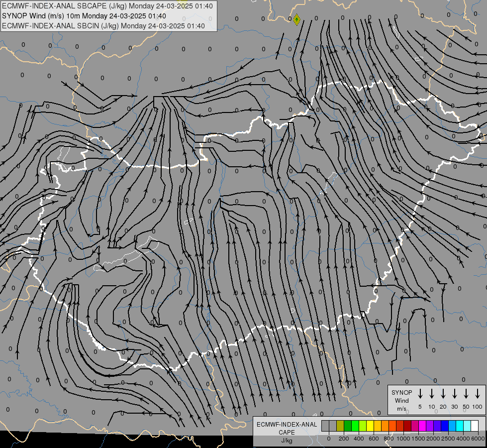The image size is (487, 448).
Task: Click the 10 m/s wind arrow in legend
Action: (x=431, y=394)
